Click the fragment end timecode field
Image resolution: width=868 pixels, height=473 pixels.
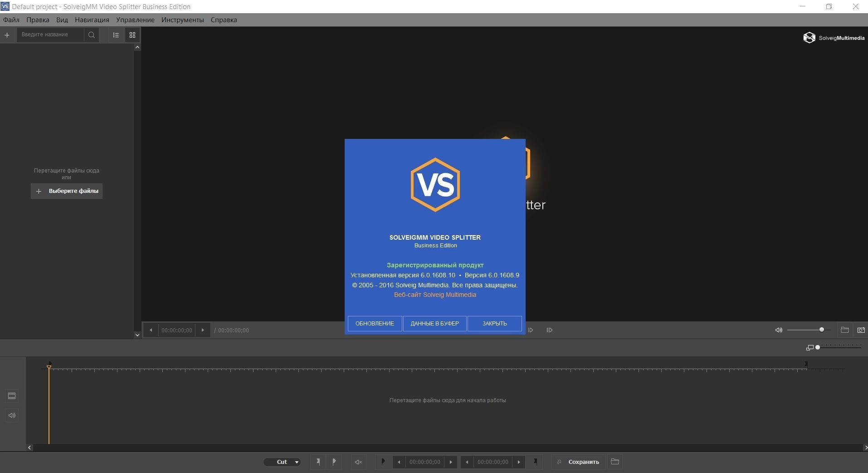493,462
